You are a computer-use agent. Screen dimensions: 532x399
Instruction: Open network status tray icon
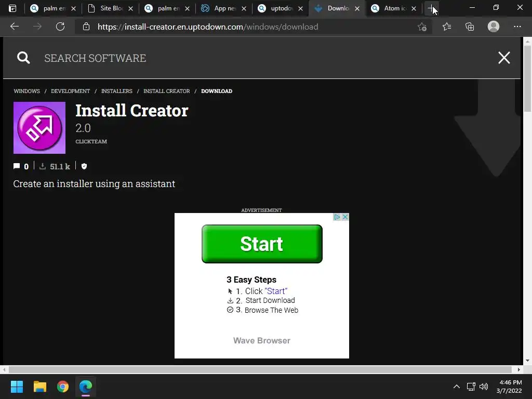tap(471, 387)
